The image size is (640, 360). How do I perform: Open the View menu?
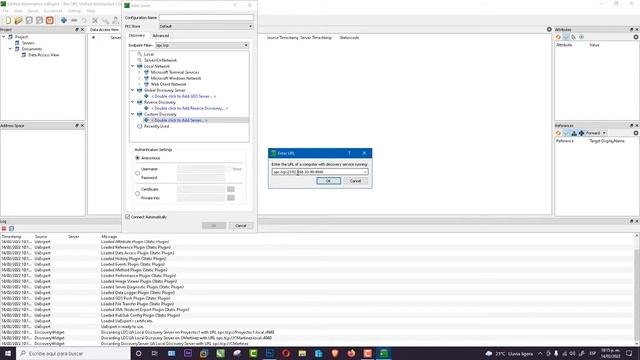(x=18, y=11)
